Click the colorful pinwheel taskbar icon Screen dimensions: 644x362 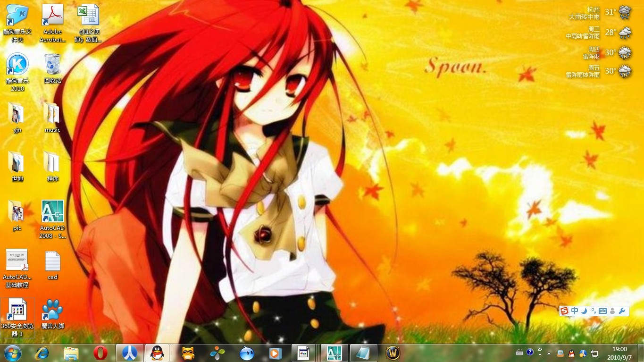pos(217,353)
